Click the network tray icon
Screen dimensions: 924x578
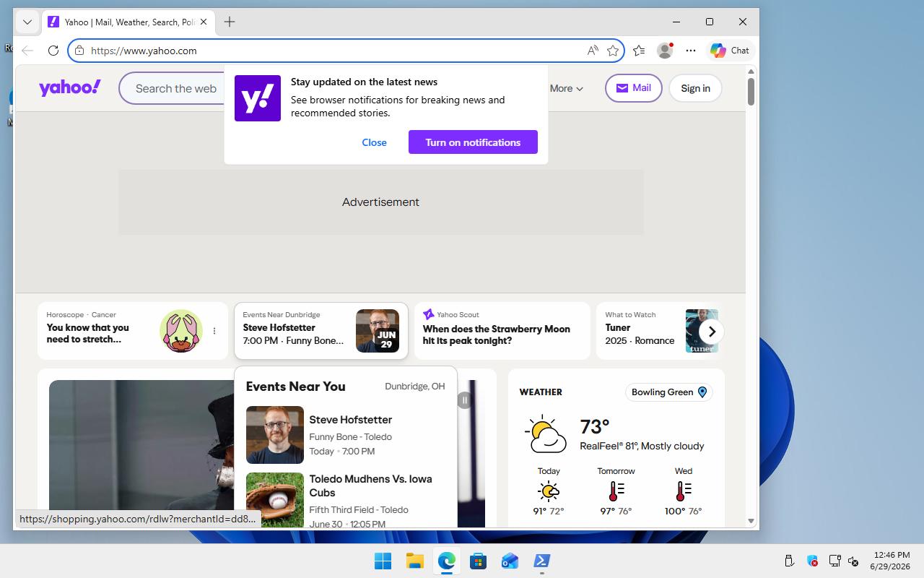coord(834,561)
